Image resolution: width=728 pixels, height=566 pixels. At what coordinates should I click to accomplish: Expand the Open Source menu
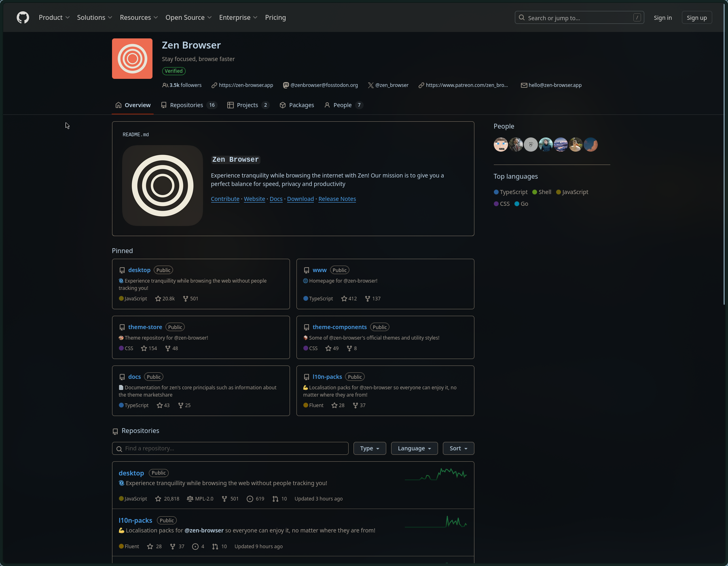pos(188,17)
